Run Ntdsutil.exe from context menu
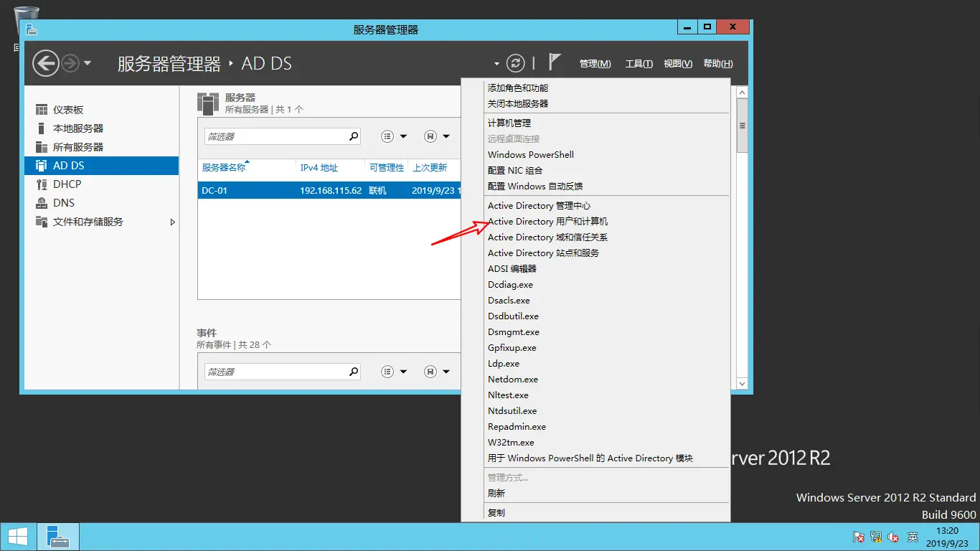 coord(595,411)
